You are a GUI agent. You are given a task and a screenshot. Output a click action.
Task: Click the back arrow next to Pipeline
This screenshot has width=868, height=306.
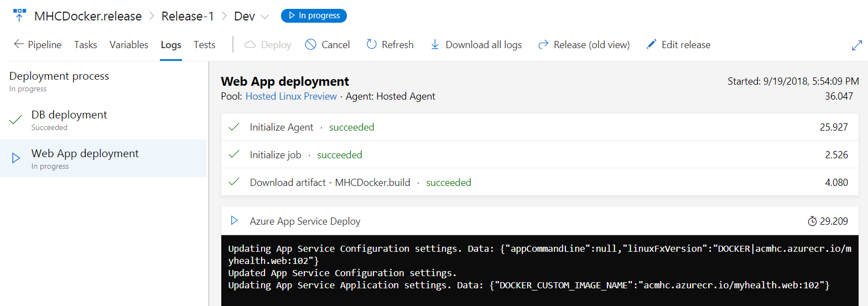(19, 44)
